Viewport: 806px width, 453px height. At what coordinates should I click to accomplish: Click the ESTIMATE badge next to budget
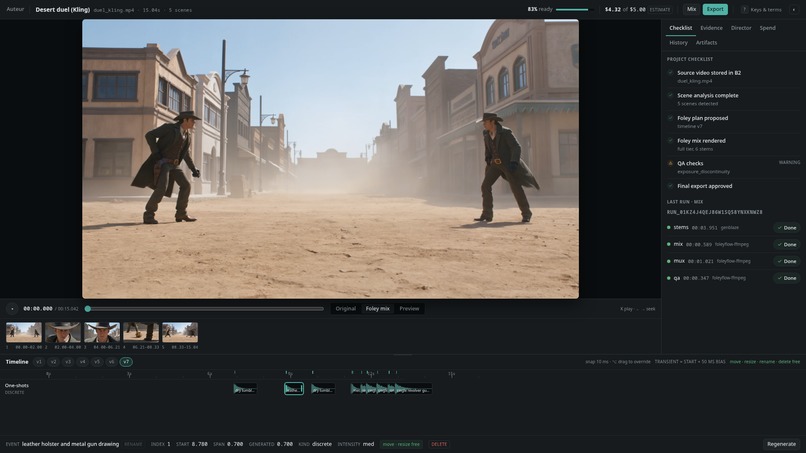(660, 10)
